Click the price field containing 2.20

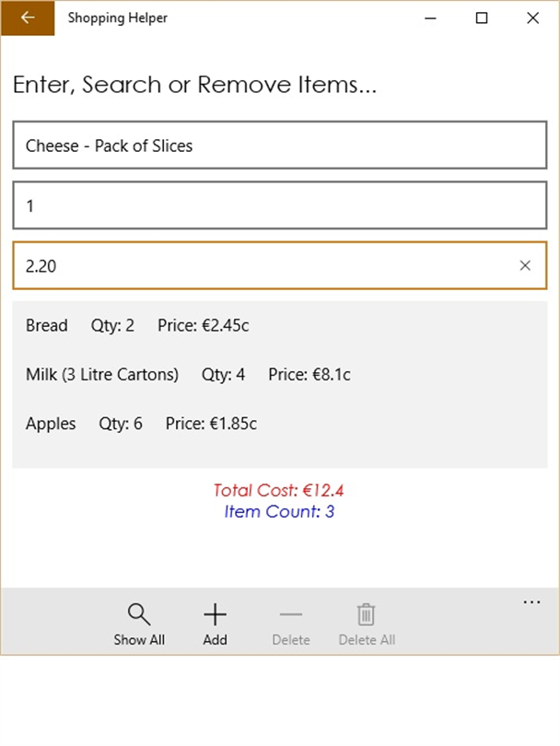258,265
